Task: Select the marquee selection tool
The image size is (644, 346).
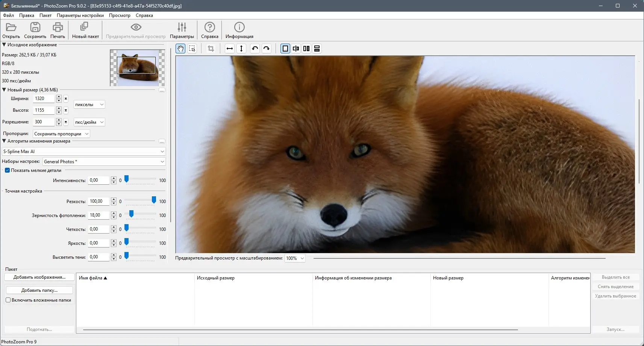Action: 192,49
